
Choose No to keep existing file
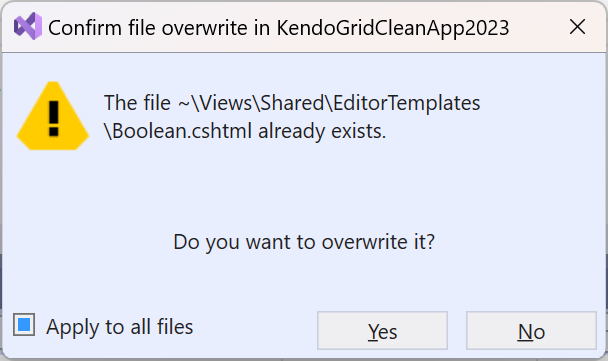pyautogui.click(x=531, y=330)
